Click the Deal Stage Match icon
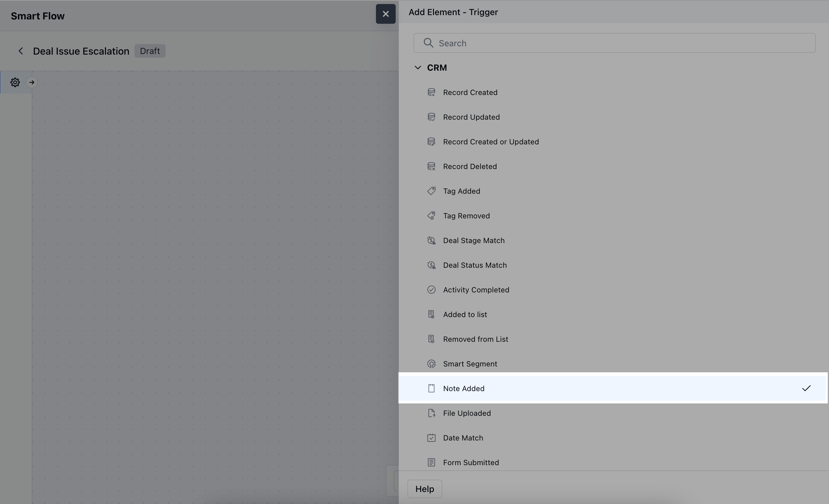 pos(431,240)
